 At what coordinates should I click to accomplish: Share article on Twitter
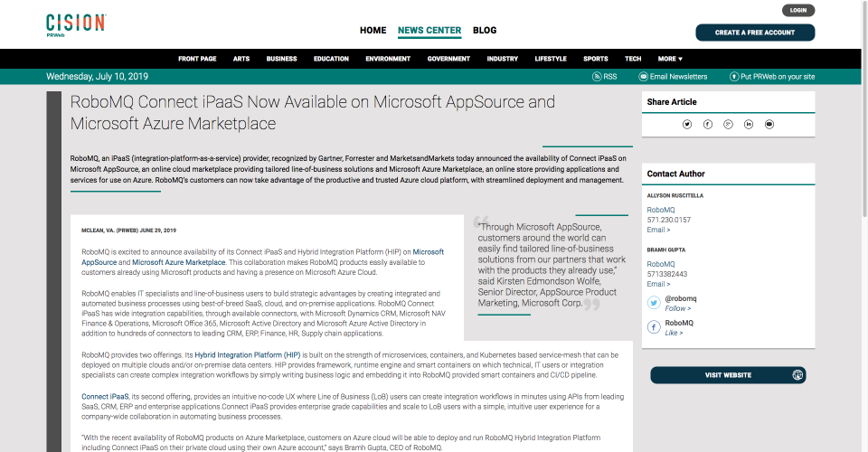point(687,125)
